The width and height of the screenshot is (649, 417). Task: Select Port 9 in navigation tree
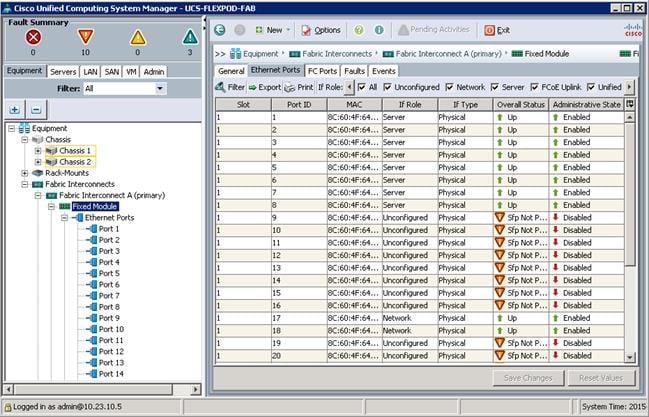[x=109, y=318]
